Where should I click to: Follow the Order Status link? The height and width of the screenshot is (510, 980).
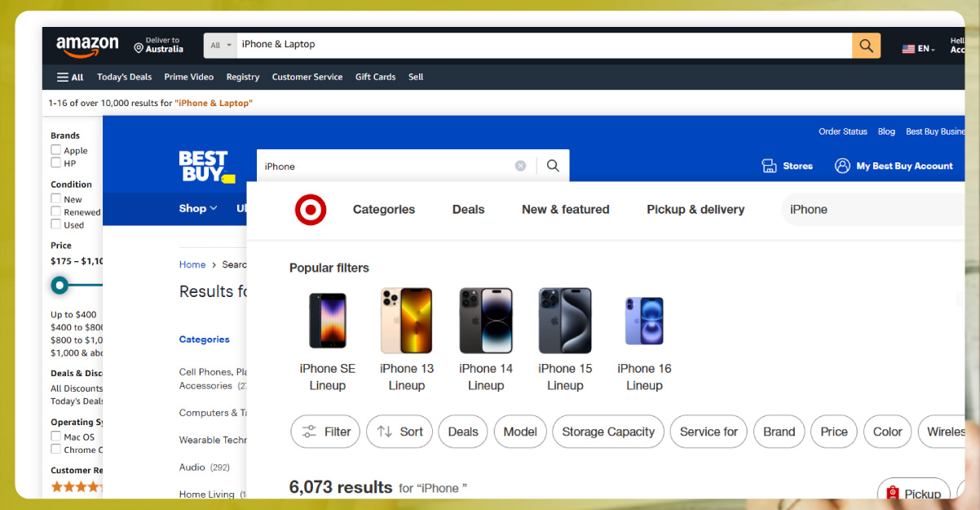click(x=842, y=131)
